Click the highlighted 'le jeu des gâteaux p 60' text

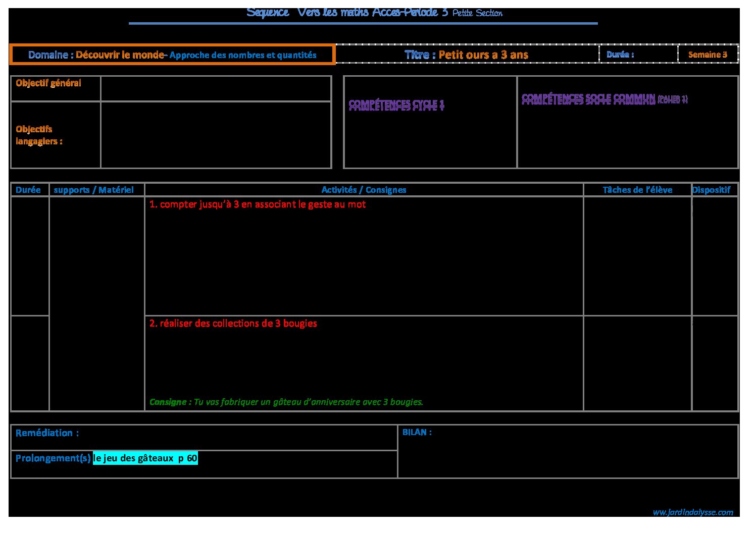(145, 458)
